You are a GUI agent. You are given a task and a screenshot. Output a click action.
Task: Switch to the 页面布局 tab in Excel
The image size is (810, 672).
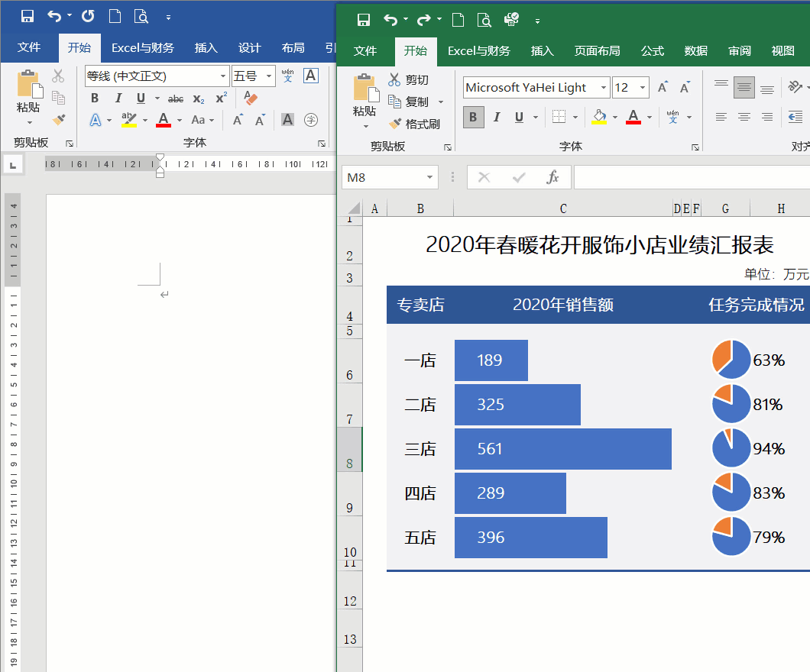[597, 51]
